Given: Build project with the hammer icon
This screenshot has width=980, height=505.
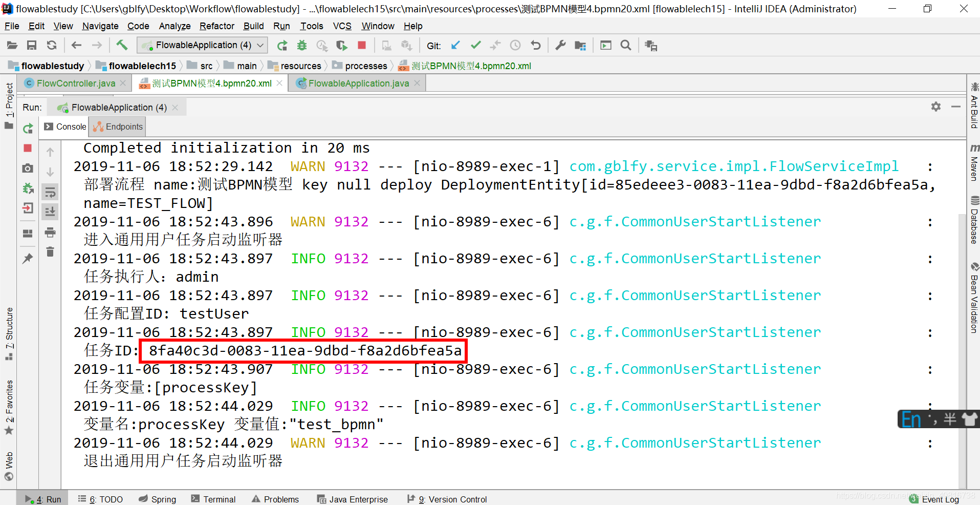Looking at the screenshot, I should tap(122, 45).
